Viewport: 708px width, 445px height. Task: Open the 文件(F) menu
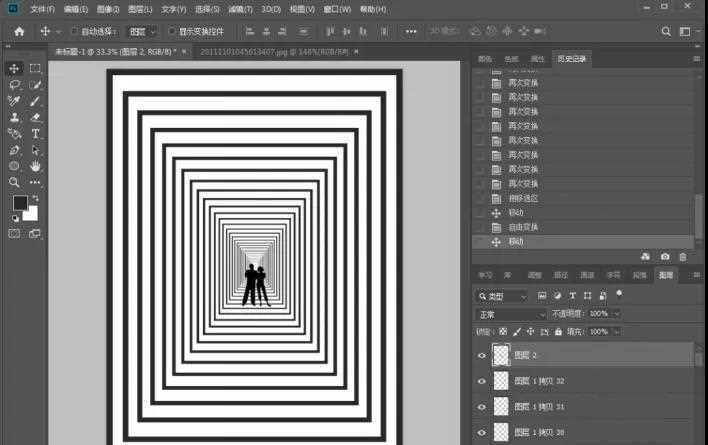click(x=42, y=9)
